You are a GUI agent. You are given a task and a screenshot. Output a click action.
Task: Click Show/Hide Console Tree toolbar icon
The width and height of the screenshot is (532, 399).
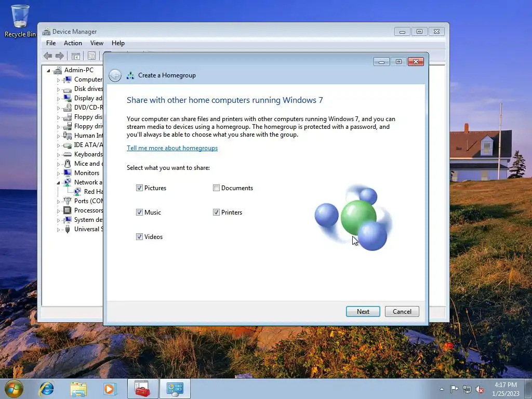click(76, 56)
